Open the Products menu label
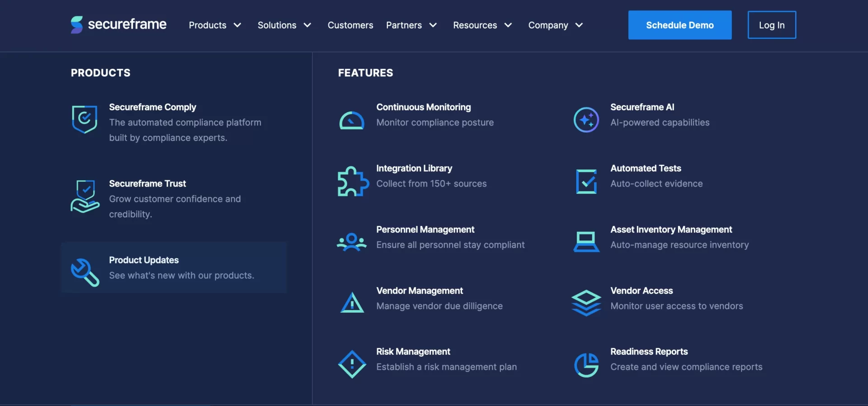Screen dimensions: 868x406 (208, 25)
